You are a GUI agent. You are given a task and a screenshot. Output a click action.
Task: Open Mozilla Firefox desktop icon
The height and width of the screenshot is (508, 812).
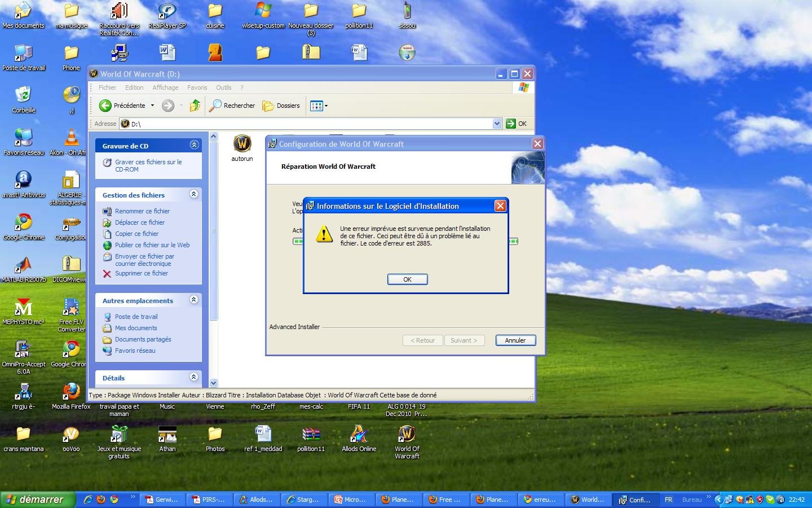point(71,391)
